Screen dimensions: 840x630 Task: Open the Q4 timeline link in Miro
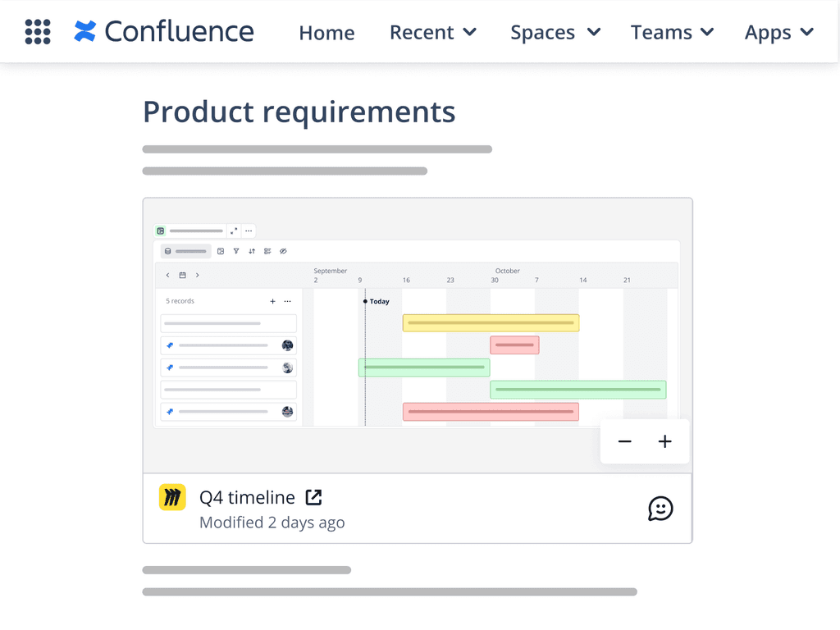tap(313, 497)
